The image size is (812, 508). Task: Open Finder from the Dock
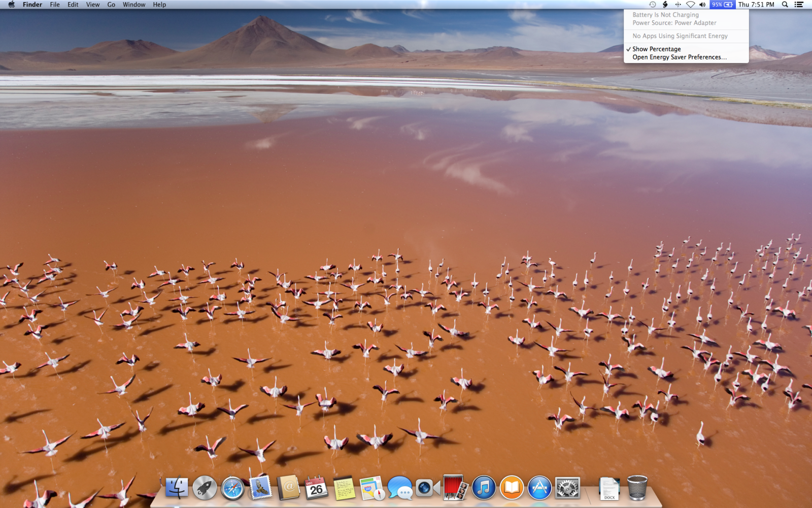tap(177, 488)
